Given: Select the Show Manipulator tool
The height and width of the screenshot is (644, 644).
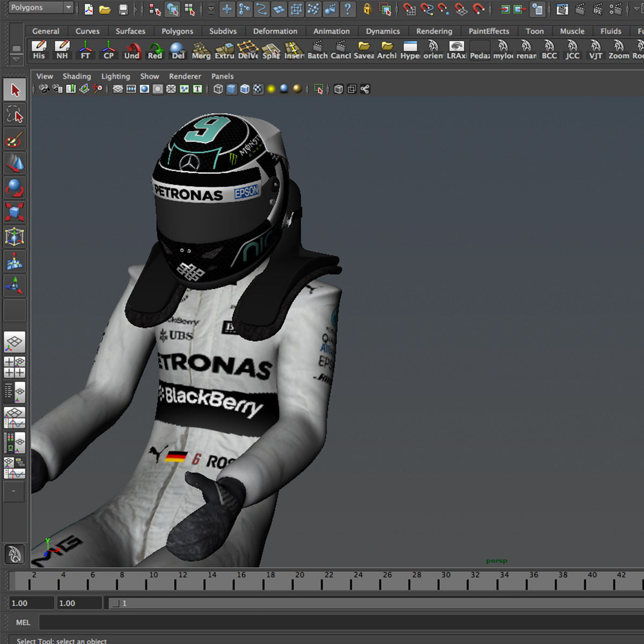Looking at the screenshot, I should 14,286.
